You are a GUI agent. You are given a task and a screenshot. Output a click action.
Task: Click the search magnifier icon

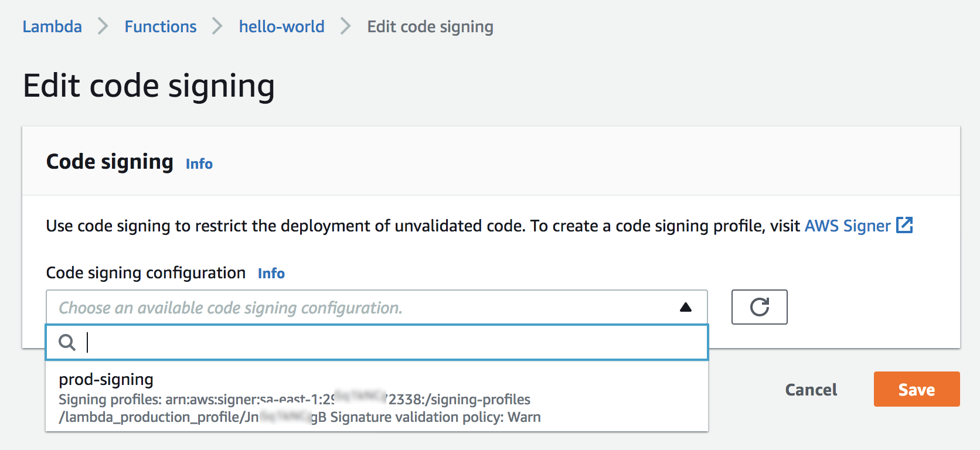(x=67, y=342)
